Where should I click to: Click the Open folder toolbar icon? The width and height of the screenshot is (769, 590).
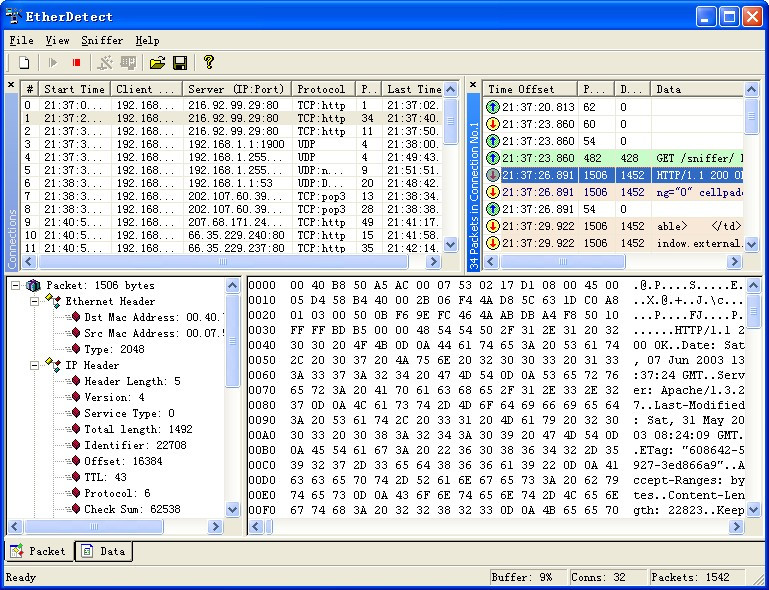[x=157, y=63]
